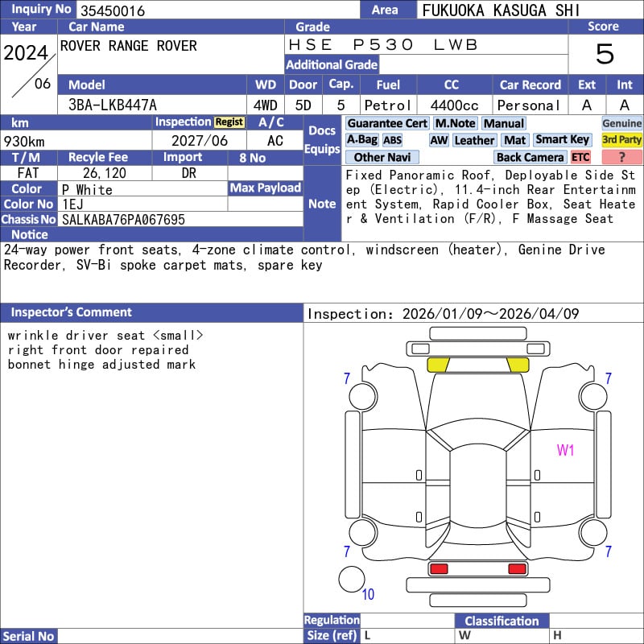Click the right yellow headlight on diagram
644x644 pixels.
(x=517, y=365)
